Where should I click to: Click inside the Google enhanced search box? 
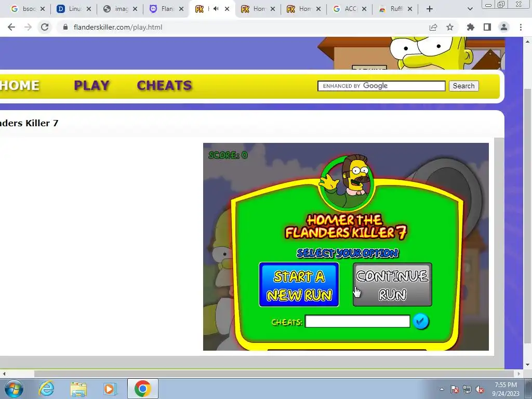click(x=381, y=86)
